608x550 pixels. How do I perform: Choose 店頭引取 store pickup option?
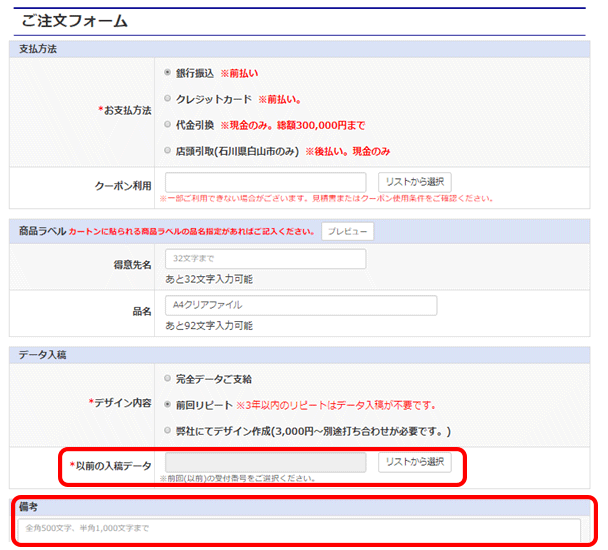167,151
